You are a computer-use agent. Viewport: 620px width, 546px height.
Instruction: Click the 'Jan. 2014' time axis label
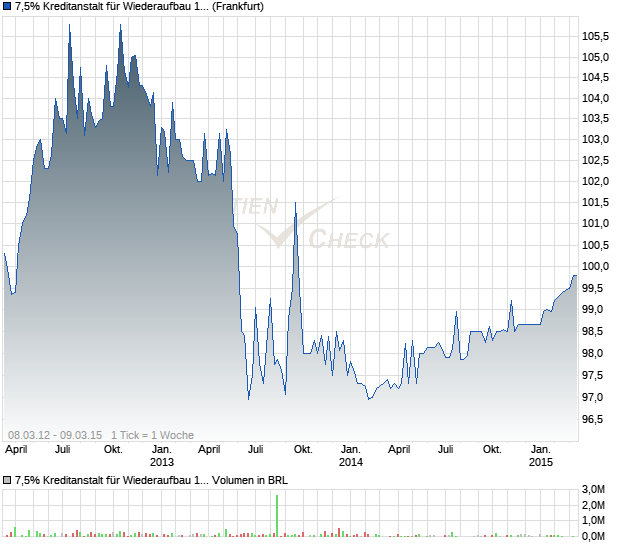(x=351, y=456)
